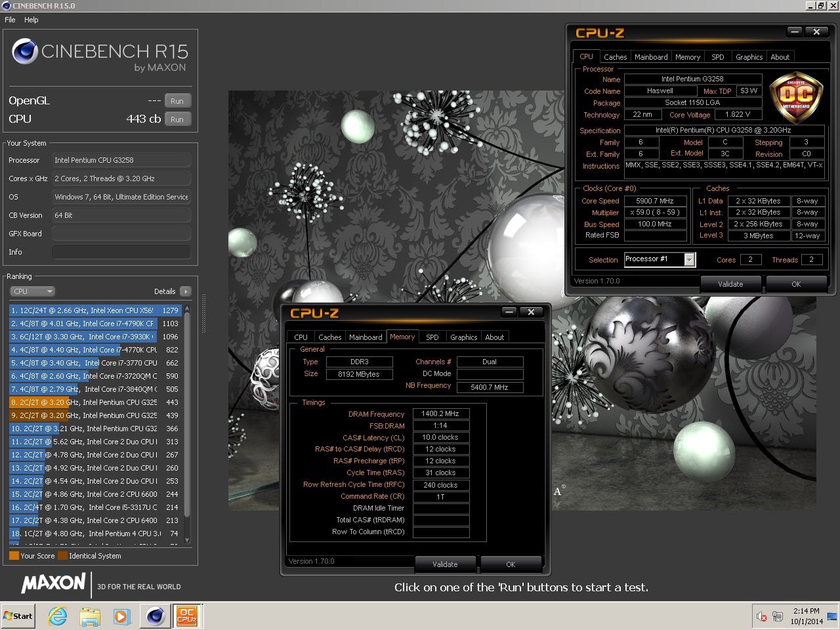Open SPD tab in lower CPU-Z window
840x630 pixels.
(432, 337)
